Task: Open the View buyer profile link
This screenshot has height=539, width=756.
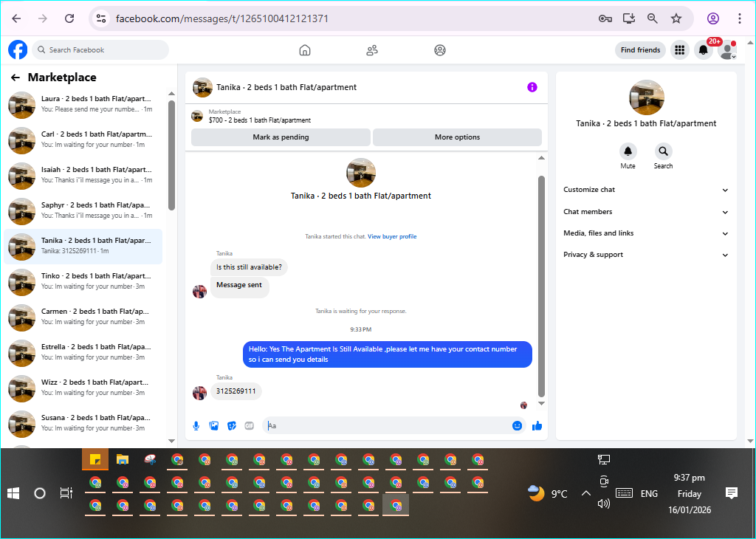Action: (392, 236)
